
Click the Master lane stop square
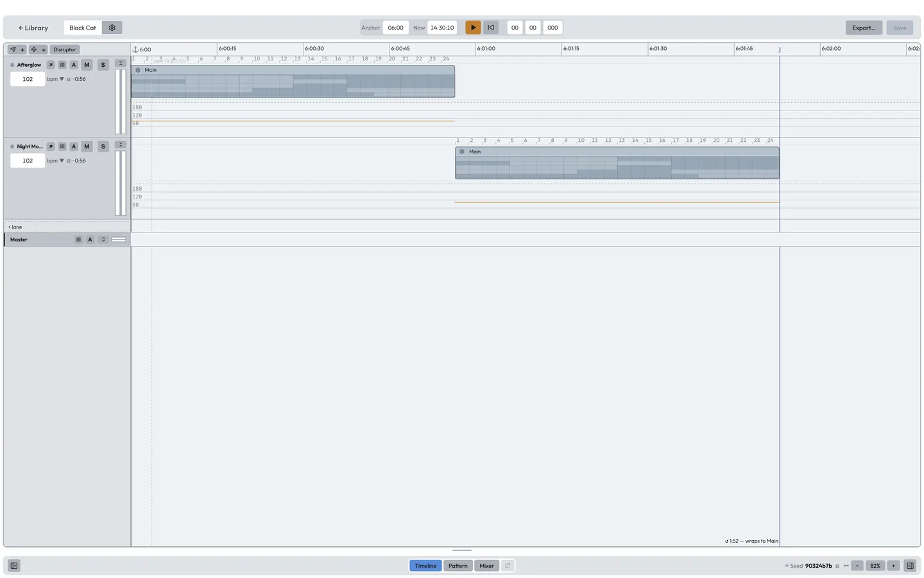(79, 240)
